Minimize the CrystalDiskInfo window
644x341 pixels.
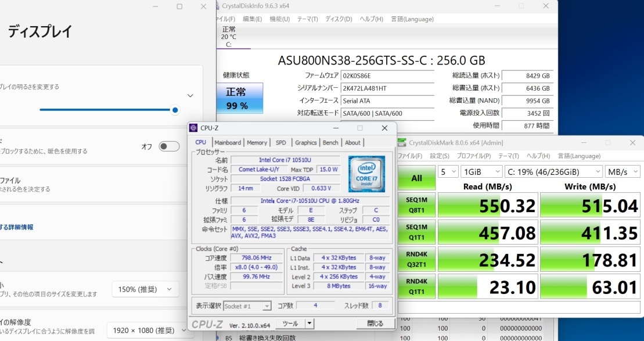(x=497, y=6)
